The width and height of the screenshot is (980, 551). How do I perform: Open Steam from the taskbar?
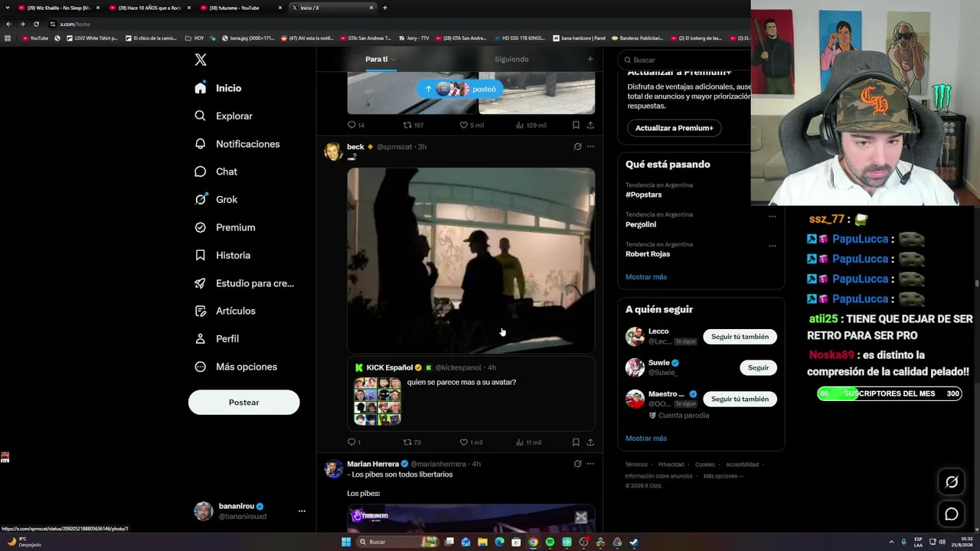[x=634, y=542]
